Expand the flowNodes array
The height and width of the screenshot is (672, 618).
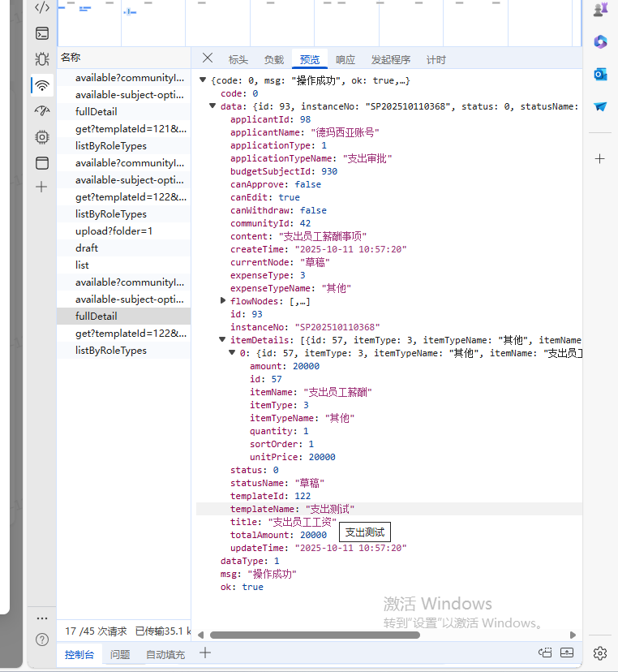click(x=223, y=301)
